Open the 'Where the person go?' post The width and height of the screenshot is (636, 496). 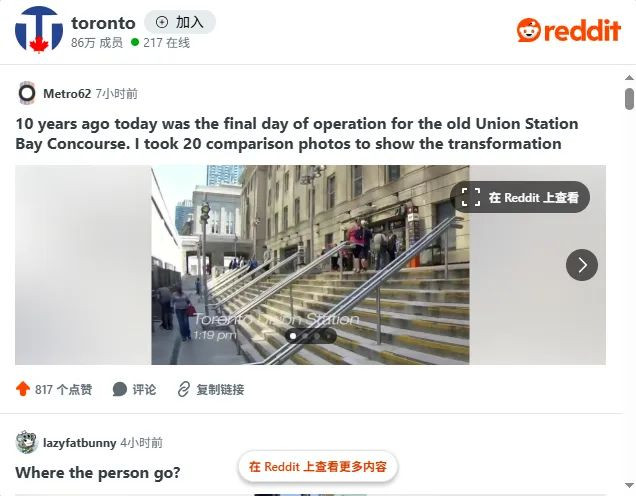click(x=98, y=473)
